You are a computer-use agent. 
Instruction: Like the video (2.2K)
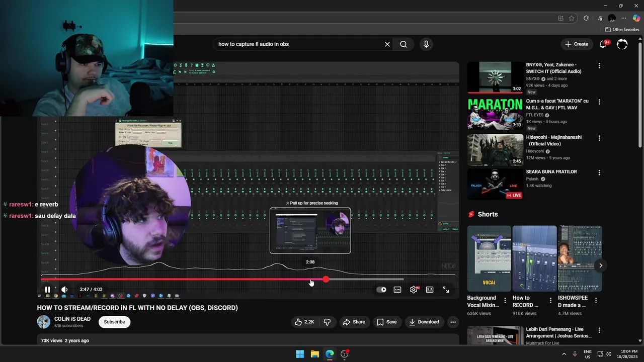click(304, 322)
